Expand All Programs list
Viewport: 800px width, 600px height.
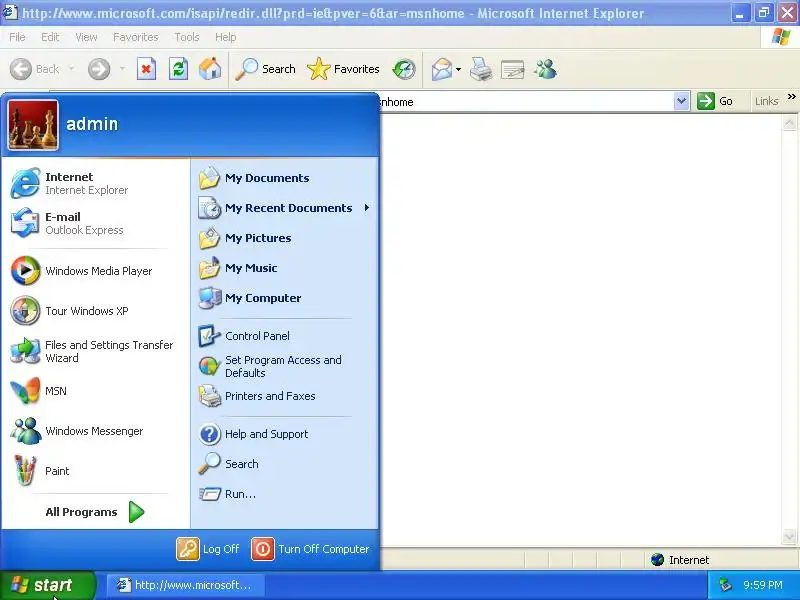pyautogui.click(x=95, y=512)
